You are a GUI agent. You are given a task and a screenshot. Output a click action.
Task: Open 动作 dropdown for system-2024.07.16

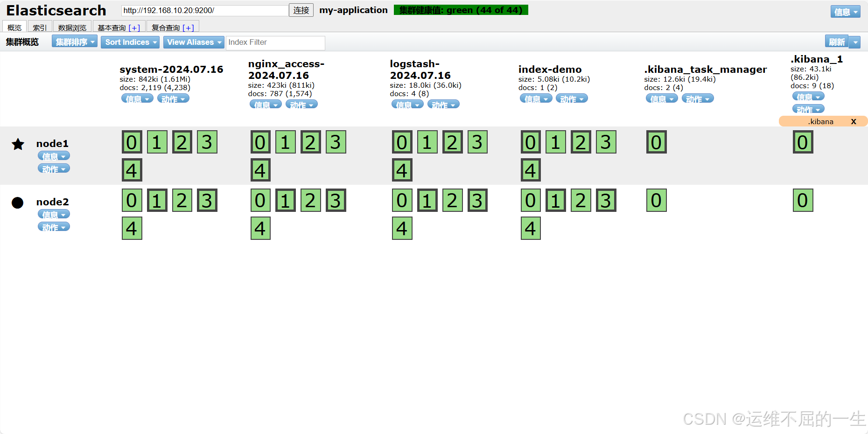173,98
